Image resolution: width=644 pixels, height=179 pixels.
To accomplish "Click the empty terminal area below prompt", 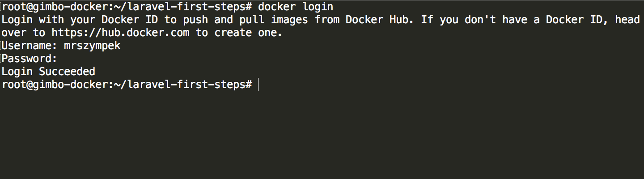I will pyautogui.click(x=322, y=134).
